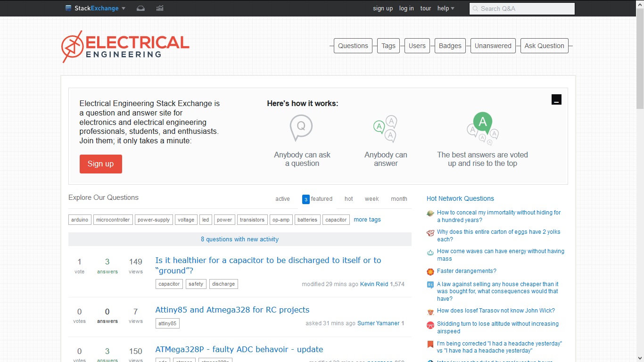Select the power-supply tag
This screenshot has height=362, width=644.
[x=154, y=220]
